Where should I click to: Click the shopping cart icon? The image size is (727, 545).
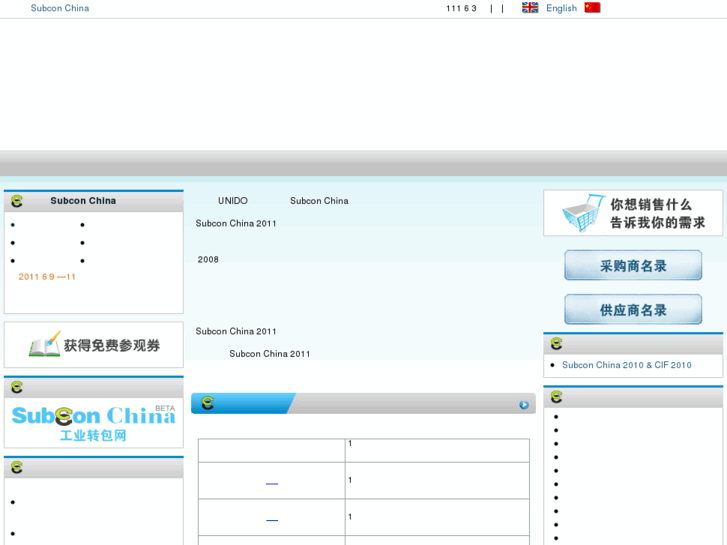coord(583,212)
